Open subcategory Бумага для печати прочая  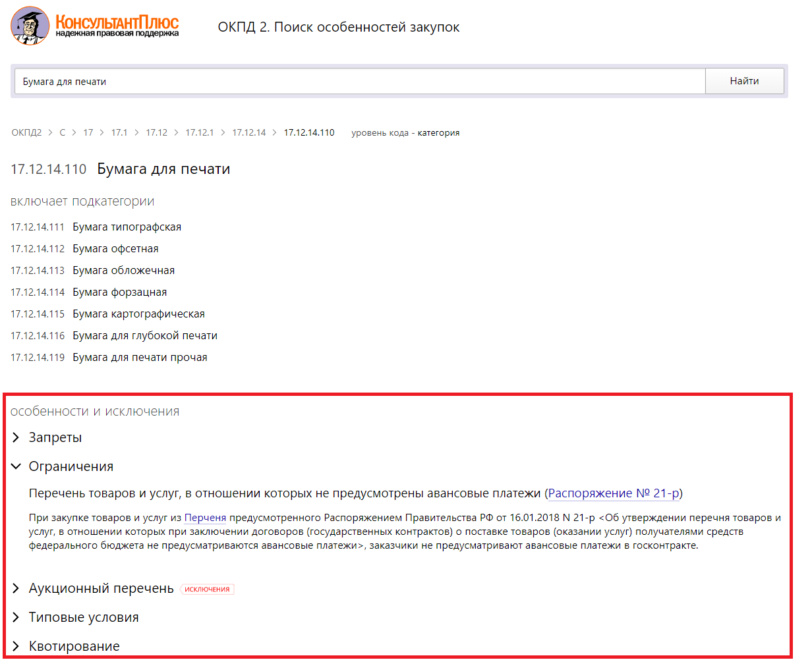click(x=140, y=358)
